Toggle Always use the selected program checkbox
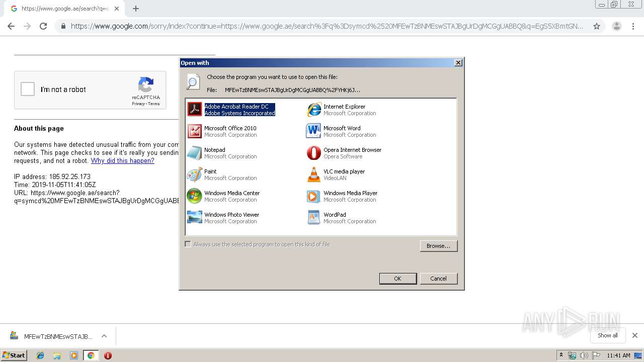The width and height of the screenshot is (644, 362). [188, 244]
